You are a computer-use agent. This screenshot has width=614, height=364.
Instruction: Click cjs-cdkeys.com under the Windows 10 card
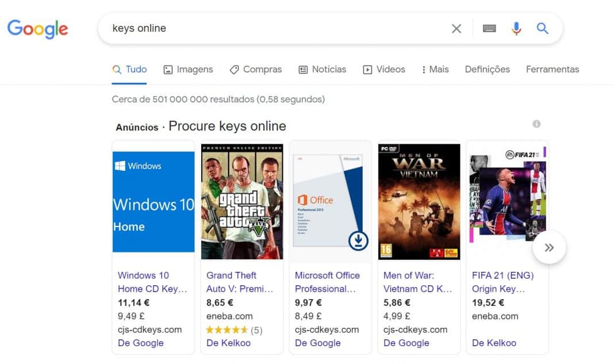point(149,329)
